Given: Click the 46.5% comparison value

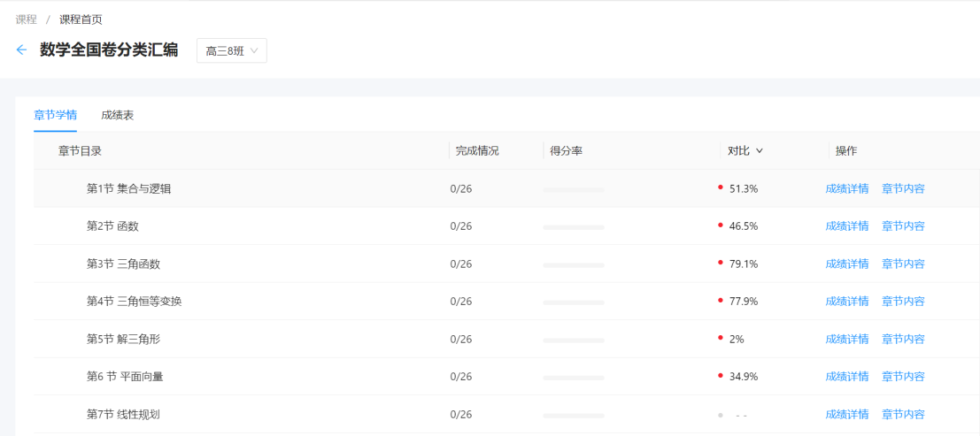Looking at the screenshot, I should [x=744, y=226].
